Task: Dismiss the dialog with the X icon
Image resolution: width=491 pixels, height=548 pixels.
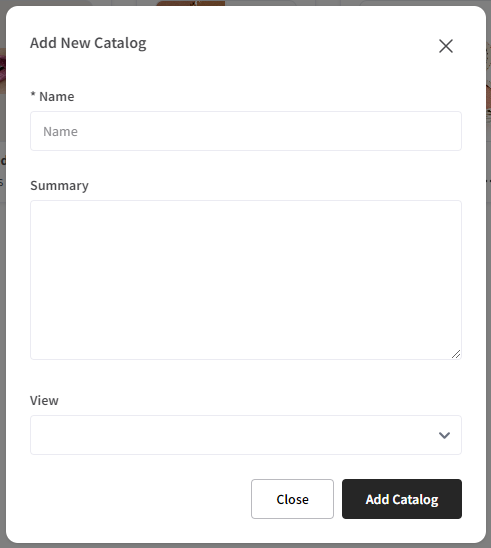Action: click(446, 46)
